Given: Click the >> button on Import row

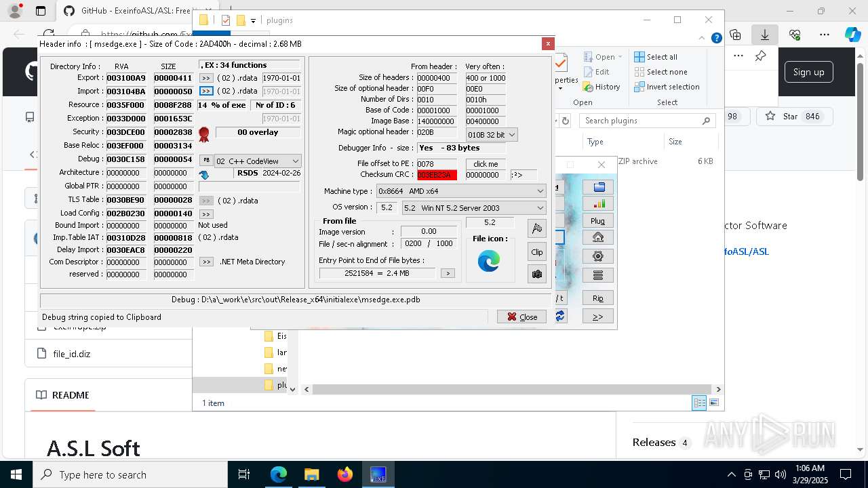Looking at the screenshot, I should coord(206,91).
